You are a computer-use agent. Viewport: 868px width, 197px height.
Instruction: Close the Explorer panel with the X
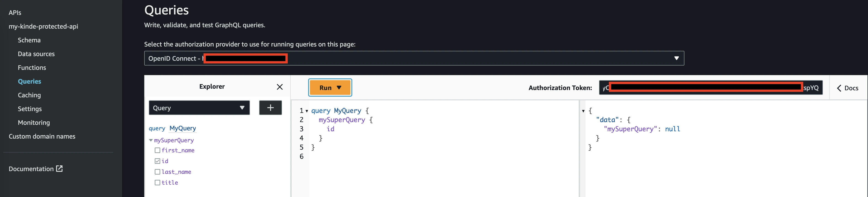pyautogui.click(x=279, y=87)
